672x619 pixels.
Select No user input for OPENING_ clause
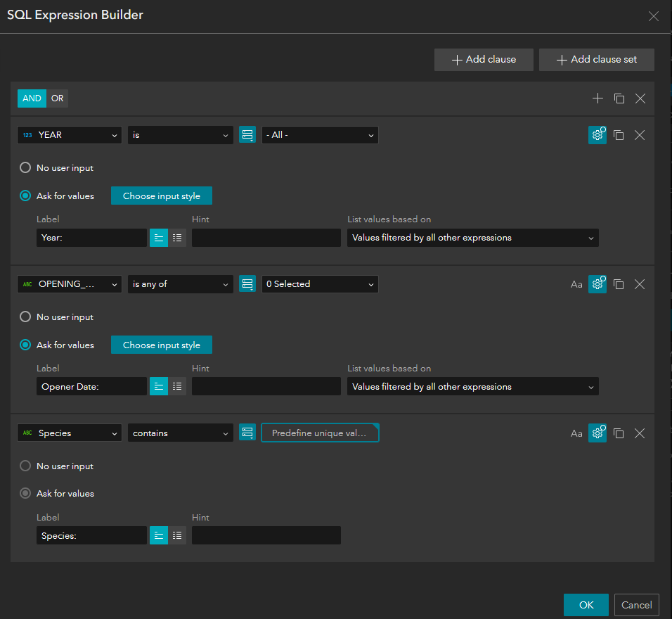(25, 317)
